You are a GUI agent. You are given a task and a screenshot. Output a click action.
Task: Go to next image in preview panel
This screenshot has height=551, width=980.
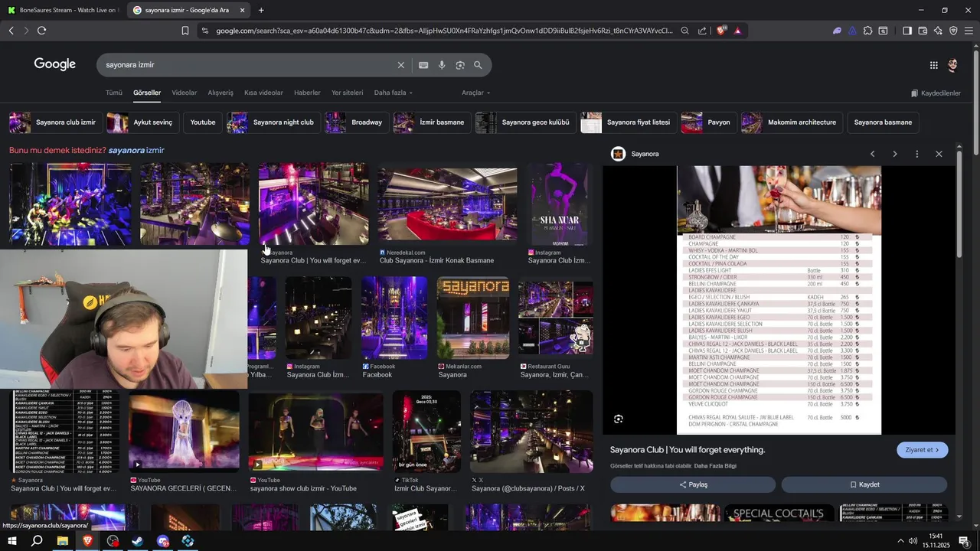(x=894, y=154)
